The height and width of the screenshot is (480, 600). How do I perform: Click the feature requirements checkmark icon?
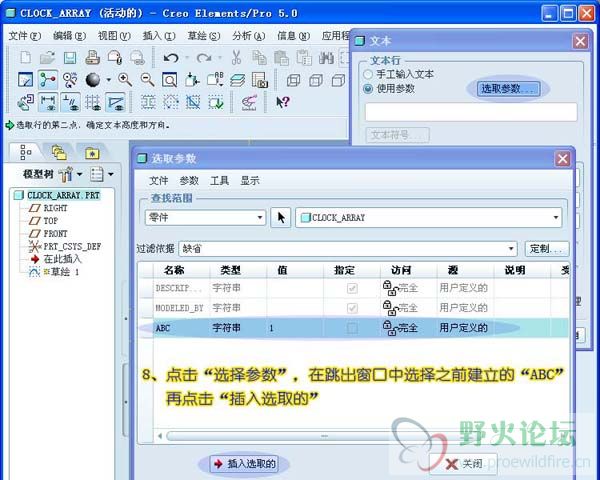(x=215, y=102)
